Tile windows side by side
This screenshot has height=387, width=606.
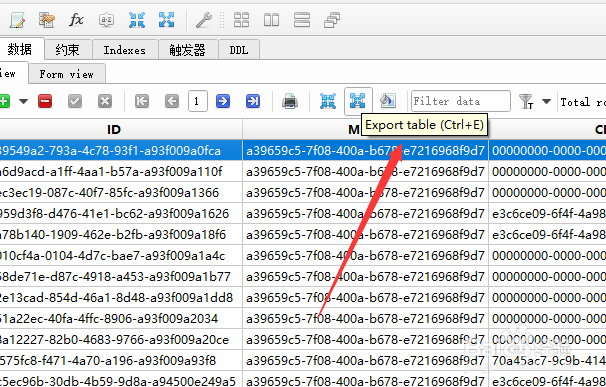point(271,20)
